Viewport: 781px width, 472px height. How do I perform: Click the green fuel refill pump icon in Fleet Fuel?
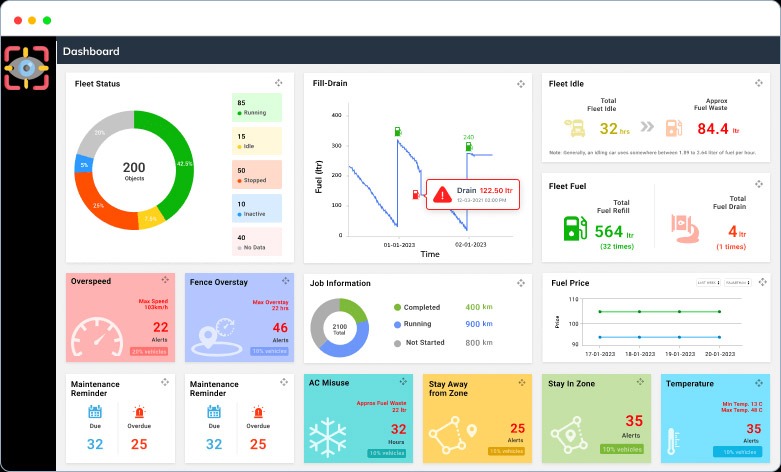pyautogui.click(x=575, y=227)
